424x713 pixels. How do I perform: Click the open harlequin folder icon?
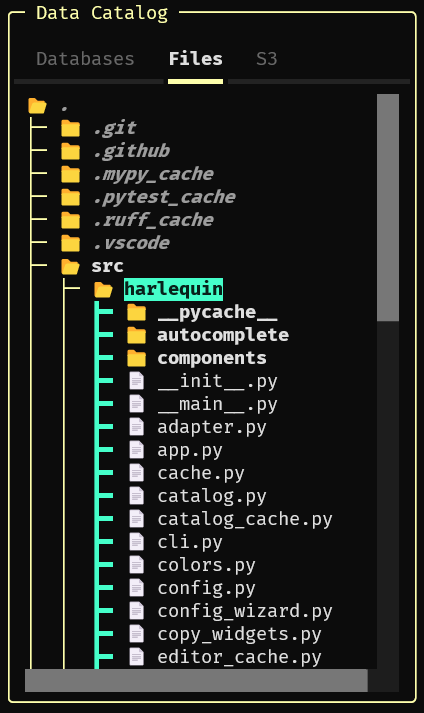pyautogui.click(x=103, y=290)
